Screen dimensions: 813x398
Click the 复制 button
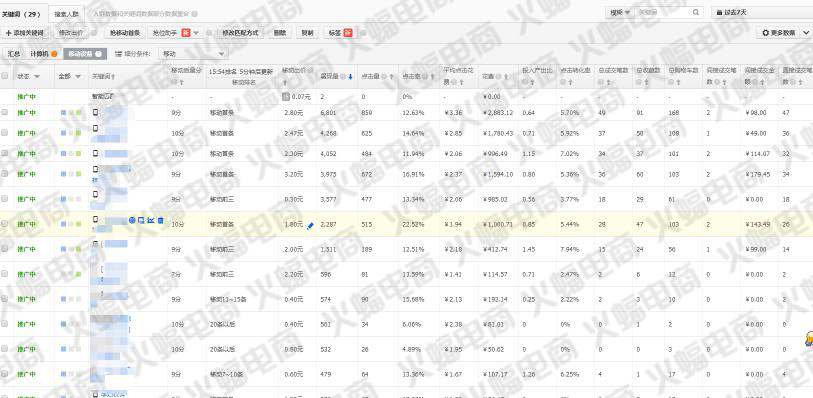point(307,33)
